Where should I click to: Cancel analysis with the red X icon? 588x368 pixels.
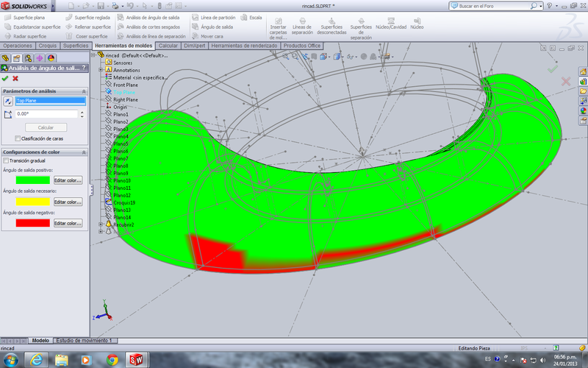15,78
